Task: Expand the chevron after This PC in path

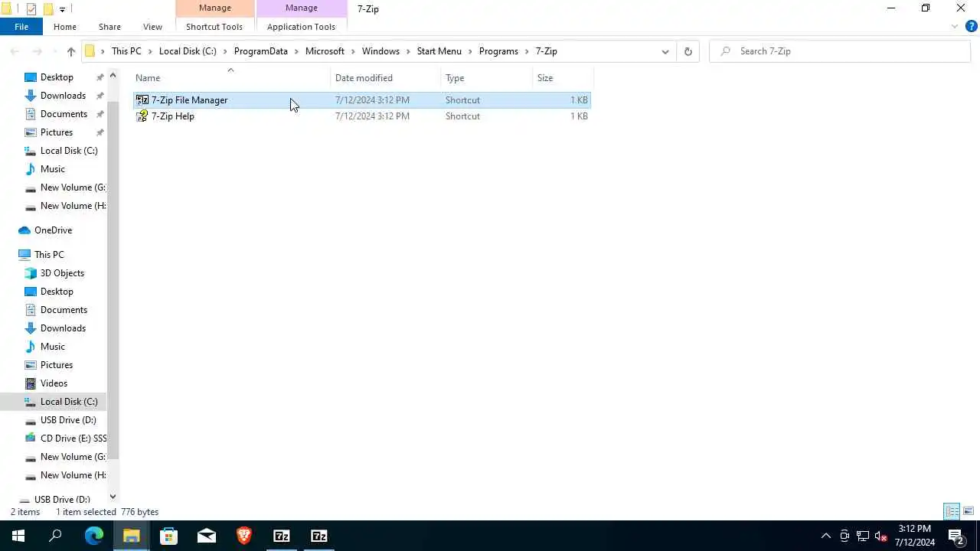Action: (150, 51)
